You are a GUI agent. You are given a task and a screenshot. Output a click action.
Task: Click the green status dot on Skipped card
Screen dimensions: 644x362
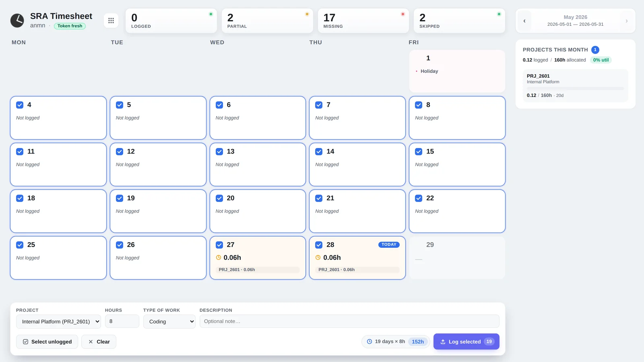click(499, 14)
